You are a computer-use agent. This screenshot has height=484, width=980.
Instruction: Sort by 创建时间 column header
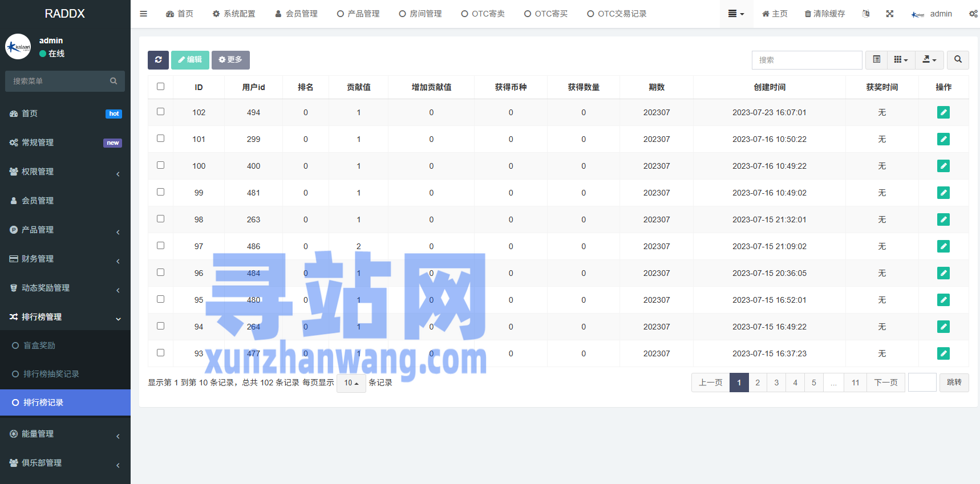tap(770, 87)
